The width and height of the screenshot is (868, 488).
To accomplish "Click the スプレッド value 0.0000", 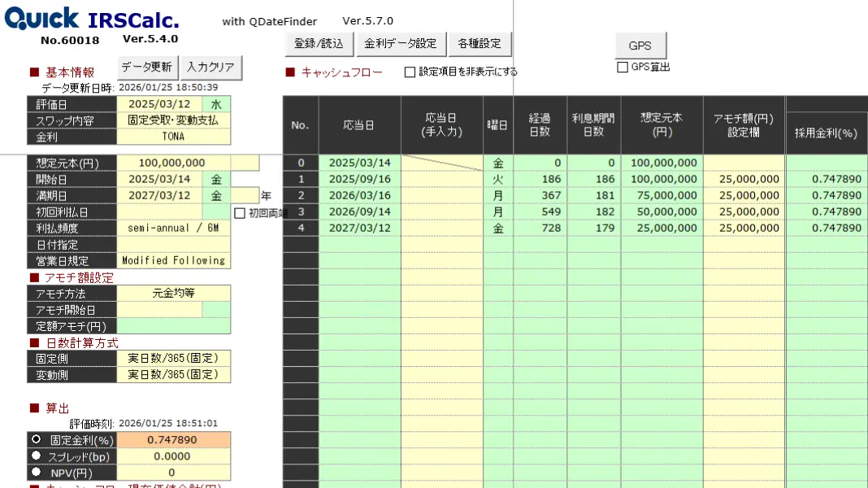I will [173, 455].
